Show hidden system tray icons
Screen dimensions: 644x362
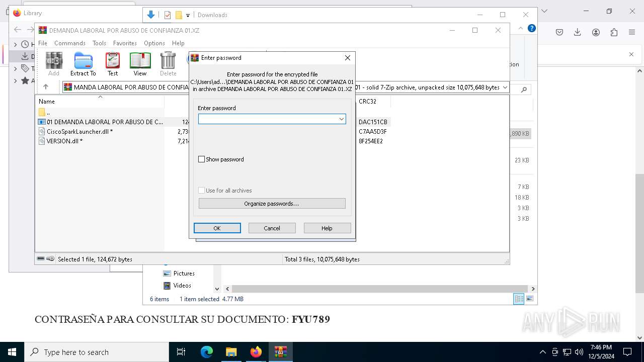coord(542,352)
